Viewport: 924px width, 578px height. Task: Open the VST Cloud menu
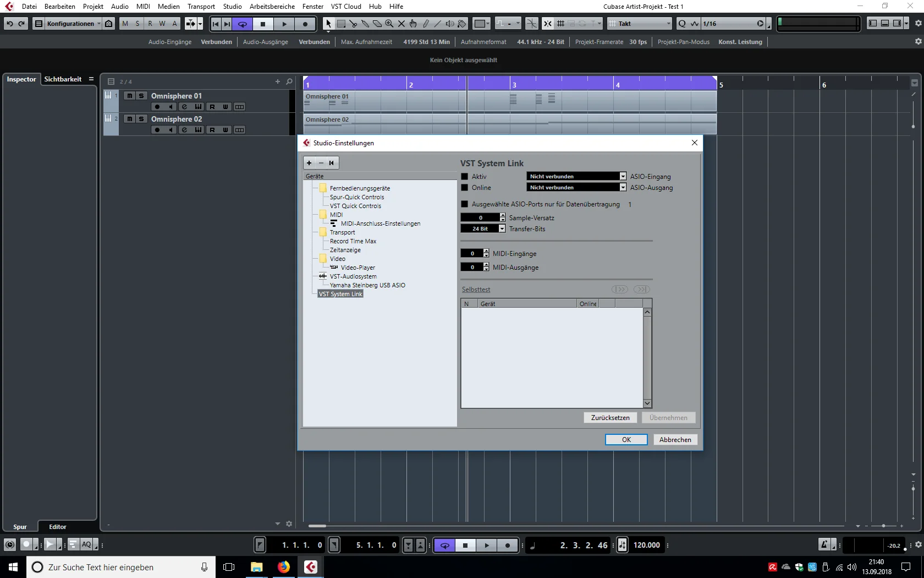click(346, 7)
